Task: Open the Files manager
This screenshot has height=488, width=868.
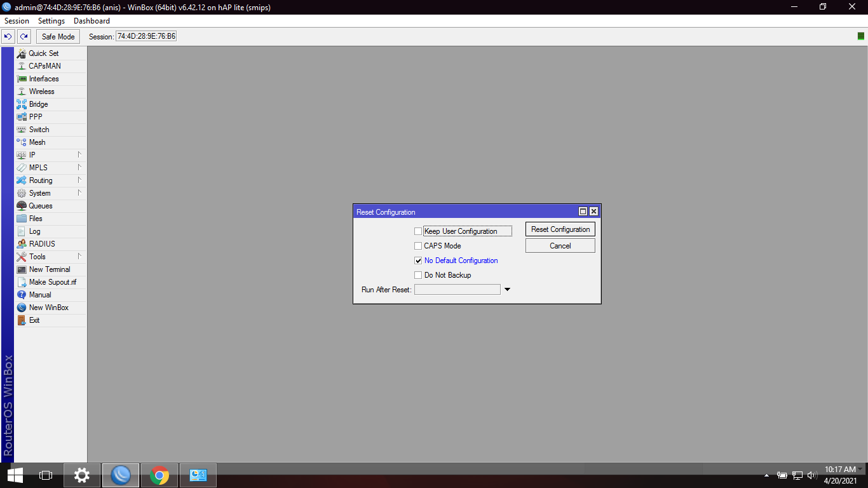Action: pyautogui.click(x=36, y=219)
